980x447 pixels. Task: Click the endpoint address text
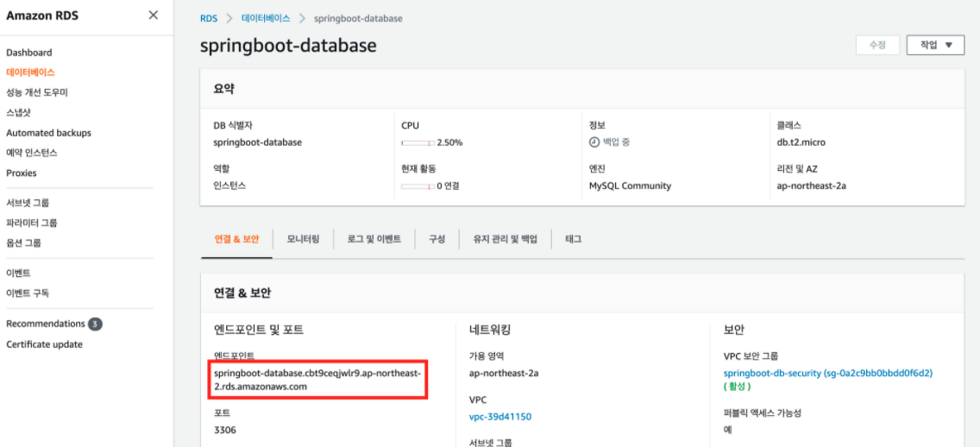[318, 380]
